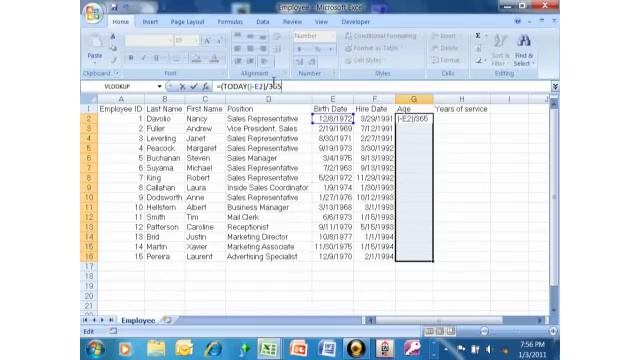Screen dimensions: 640x360
Task: Increase indent in the Alignment group
Action: pyautogui.click(x=250, y=61)
